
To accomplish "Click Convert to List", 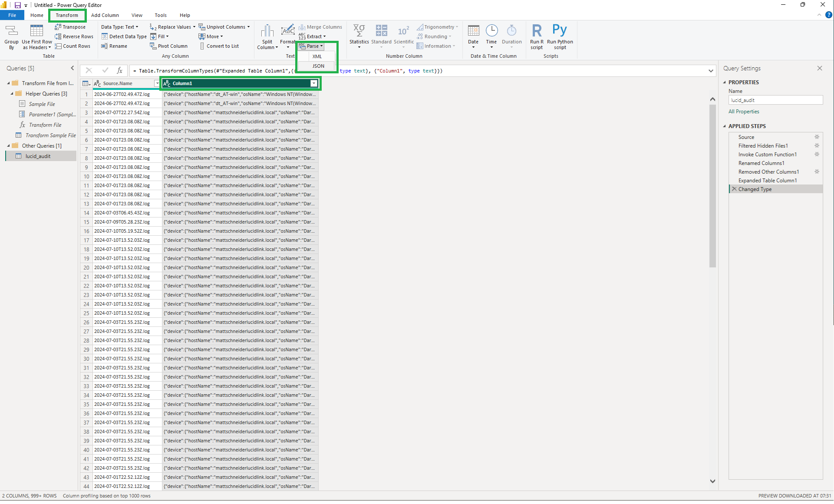I will [x=219, y=46].
